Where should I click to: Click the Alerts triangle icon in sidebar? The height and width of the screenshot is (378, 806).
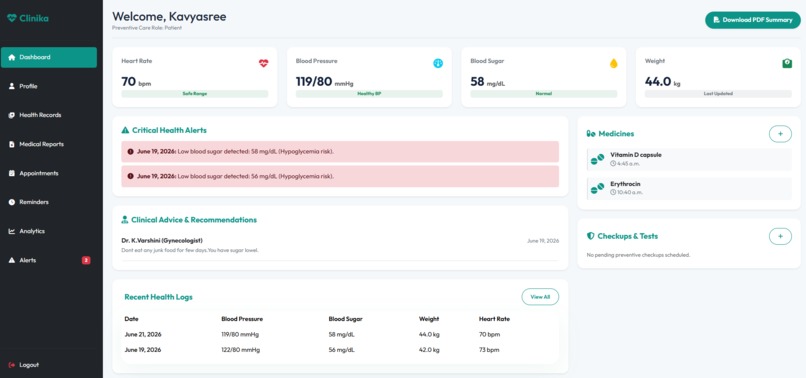(x=12, y=260)
